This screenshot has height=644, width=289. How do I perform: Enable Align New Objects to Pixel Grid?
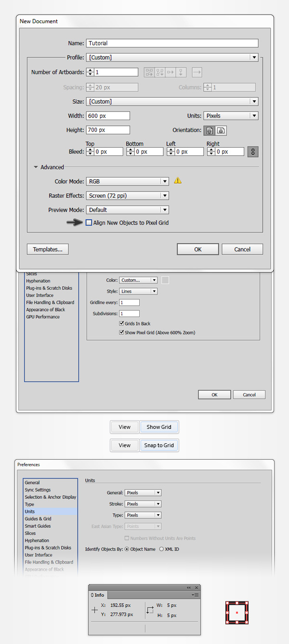point(89,223)
